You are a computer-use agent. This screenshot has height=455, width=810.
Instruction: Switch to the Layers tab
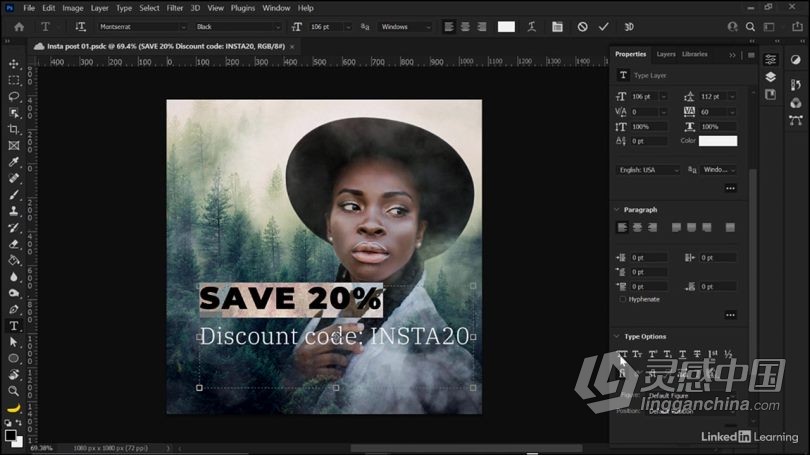coord(666,54)
